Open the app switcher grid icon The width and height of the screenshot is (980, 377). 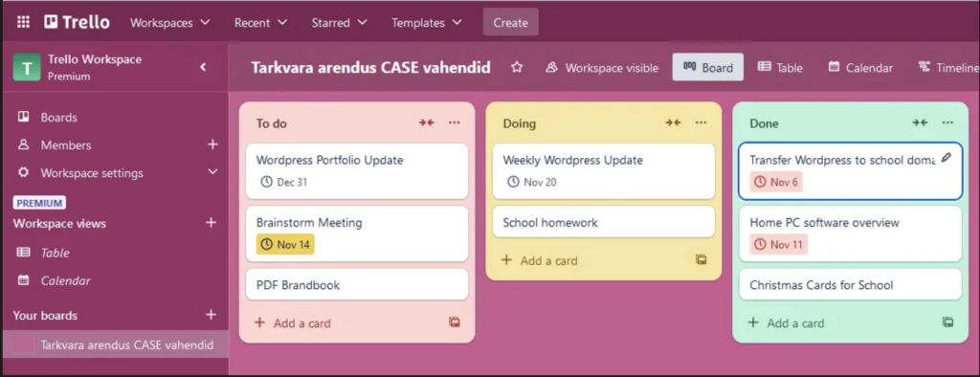tap(23, 23)
